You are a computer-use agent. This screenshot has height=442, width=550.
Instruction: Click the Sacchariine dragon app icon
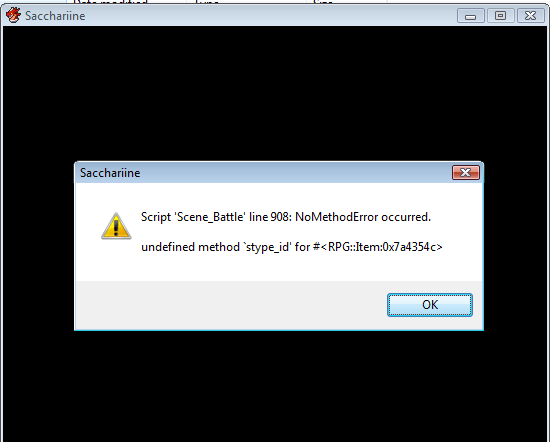point(13,15)
